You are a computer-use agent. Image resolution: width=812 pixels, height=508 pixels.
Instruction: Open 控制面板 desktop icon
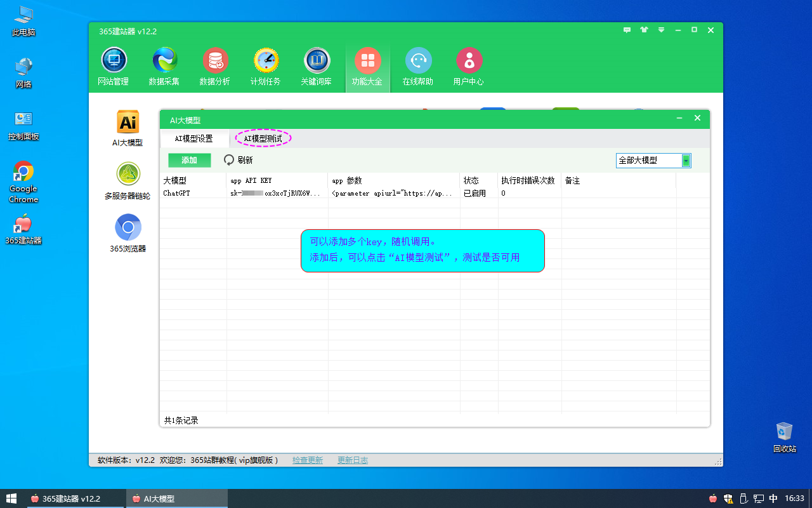click(x=23, y=125)
